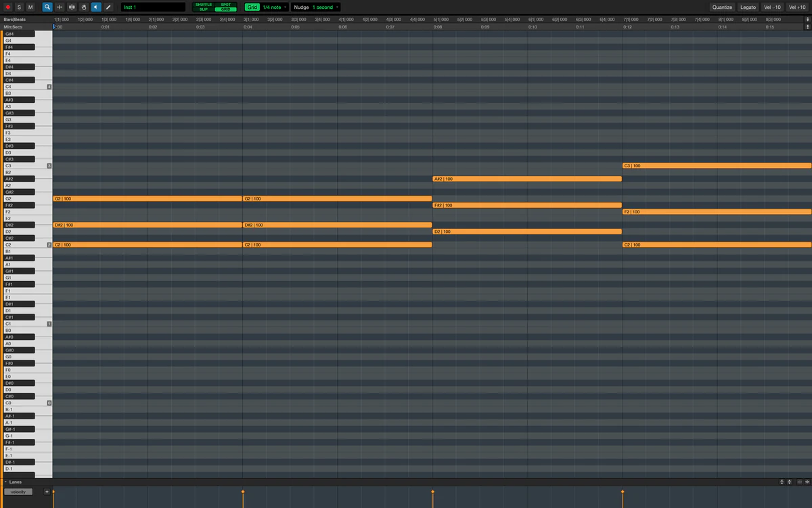
Task: Select the Selector crosshair tool
Action: [60, 7]
